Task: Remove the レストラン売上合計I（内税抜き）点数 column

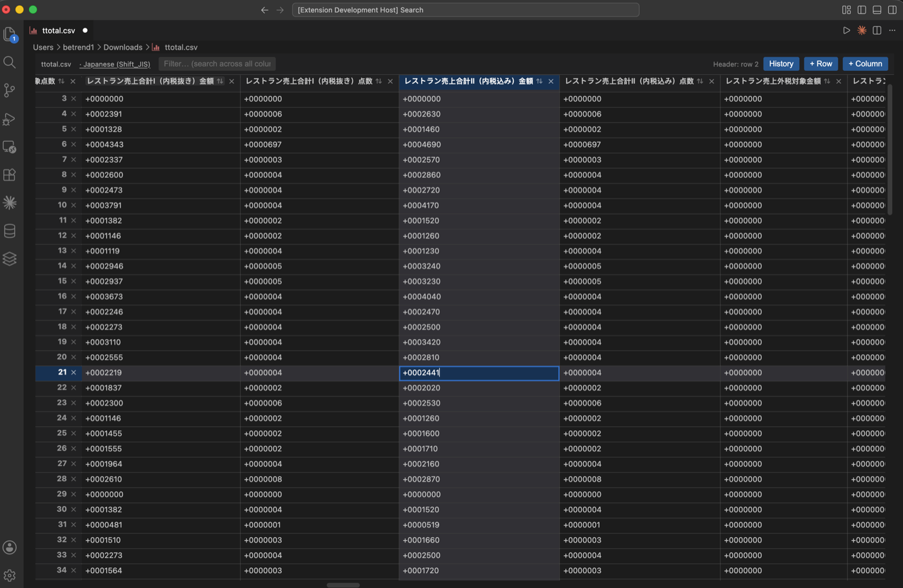Action: pyautogui.click(x=390, y=81)
